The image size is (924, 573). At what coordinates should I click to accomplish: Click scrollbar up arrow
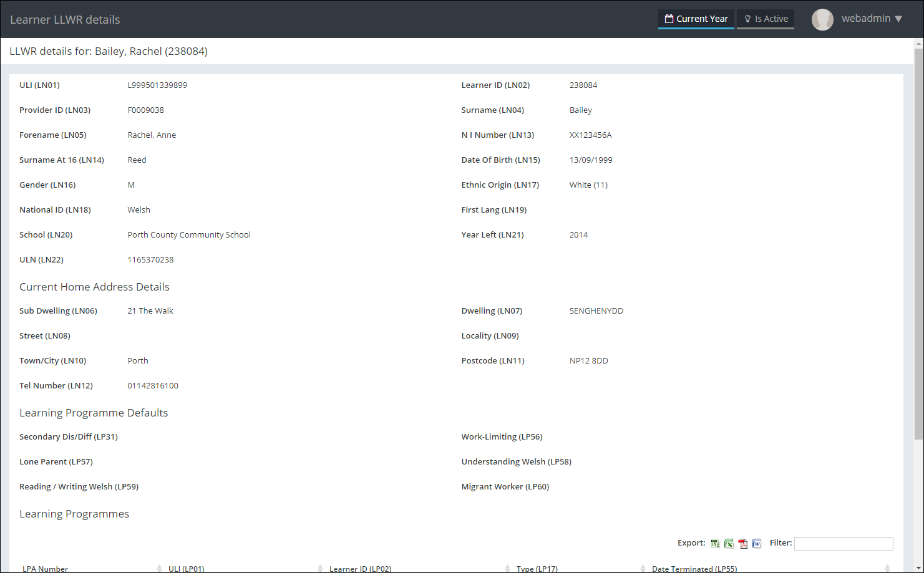[918, 44]
